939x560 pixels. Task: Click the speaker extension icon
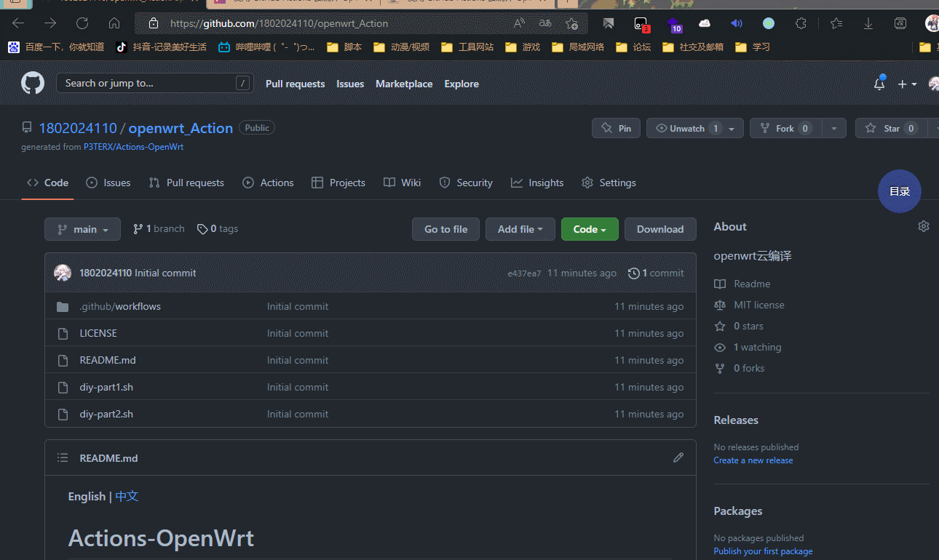pos(737,23)
